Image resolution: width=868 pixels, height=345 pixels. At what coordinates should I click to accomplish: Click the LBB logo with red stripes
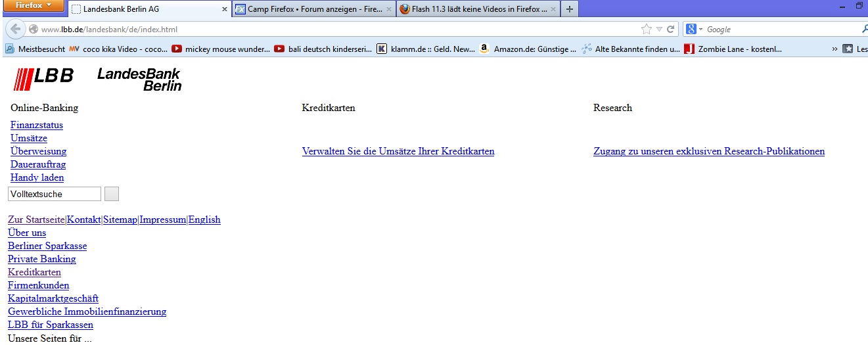[x=43, y=78]
